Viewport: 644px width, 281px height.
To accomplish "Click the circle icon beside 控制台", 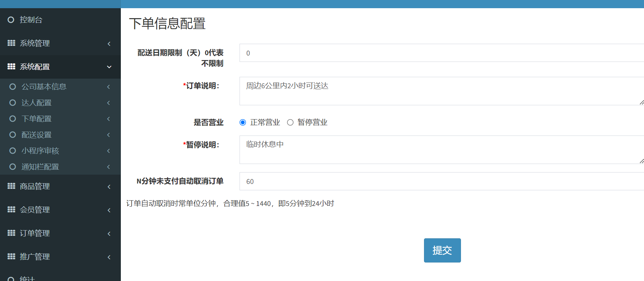I will [x=11, y=20].
